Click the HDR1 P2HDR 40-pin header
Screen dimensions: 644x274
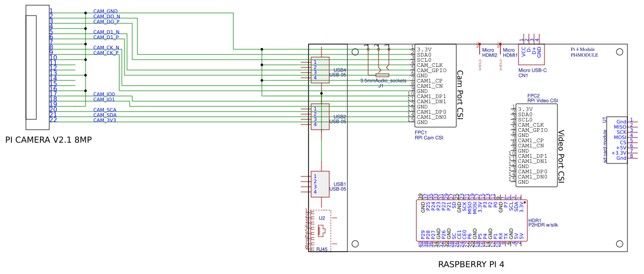coord(472,221)
